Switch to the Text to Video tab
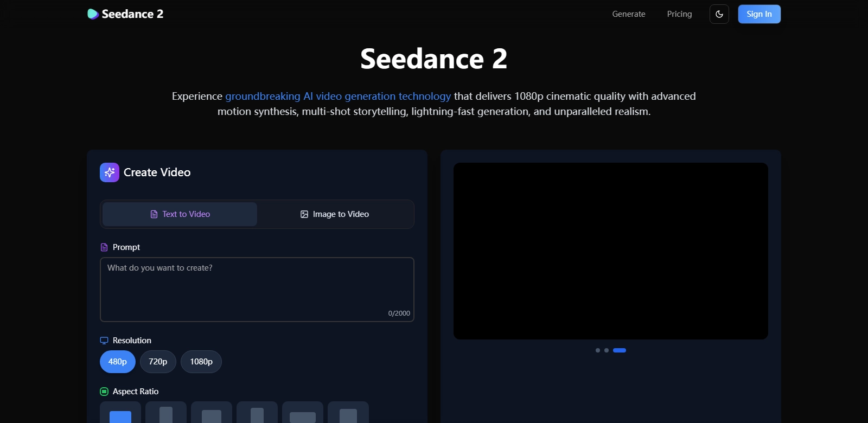The image size is (868, 423). pyautogui.click(x=180, y=214)
